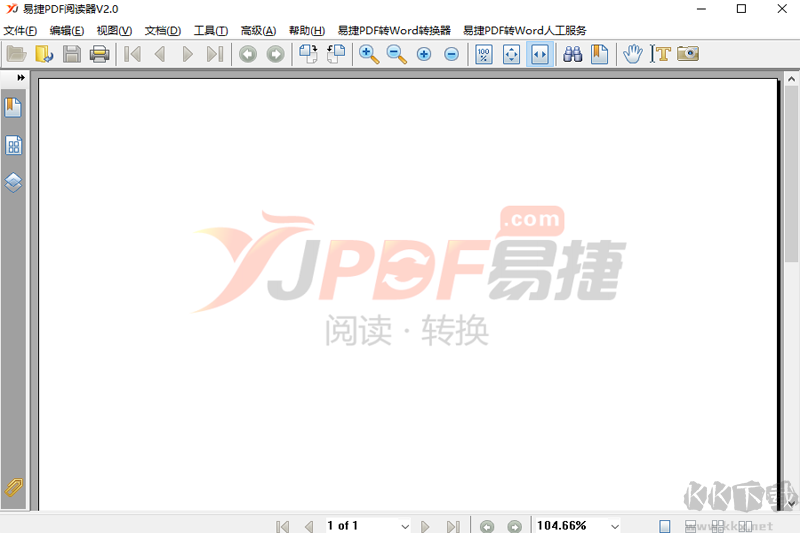Click the previous view round arrow in toolbar
This screenshot has width=800, height=533.
(248, 54)
